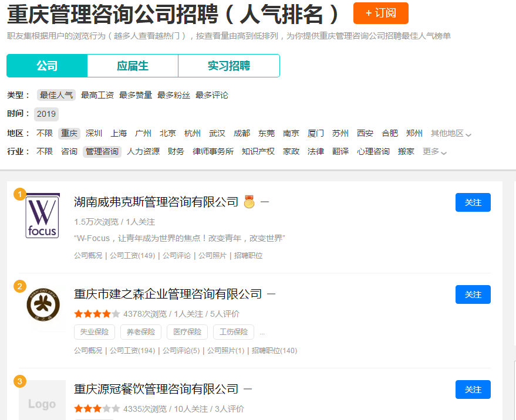
Task: Select the 法律 industry filter
Action: pyautogui.click(x=316, y=151)
